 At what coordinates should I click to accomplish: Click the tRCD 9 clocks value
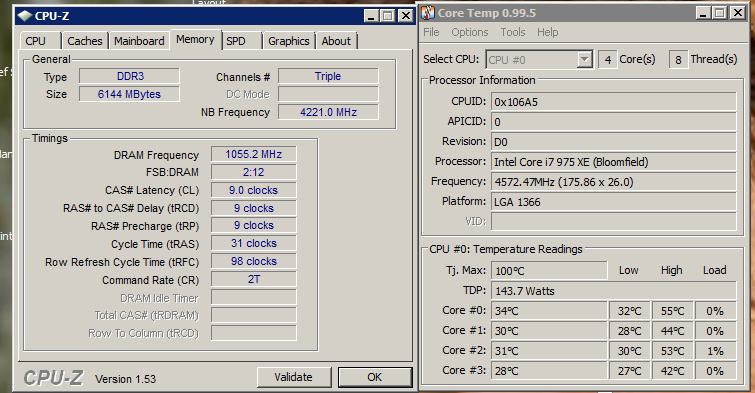pos(254,208)
